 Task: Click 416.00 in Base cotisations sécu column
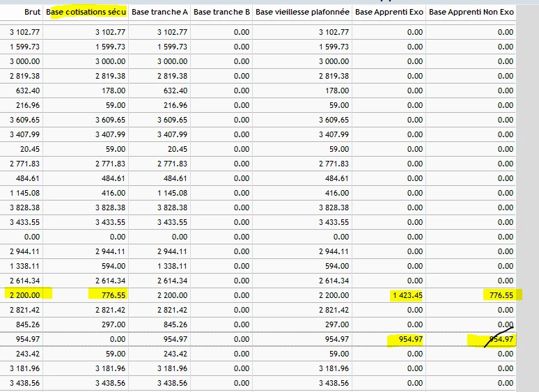point(114,193)
